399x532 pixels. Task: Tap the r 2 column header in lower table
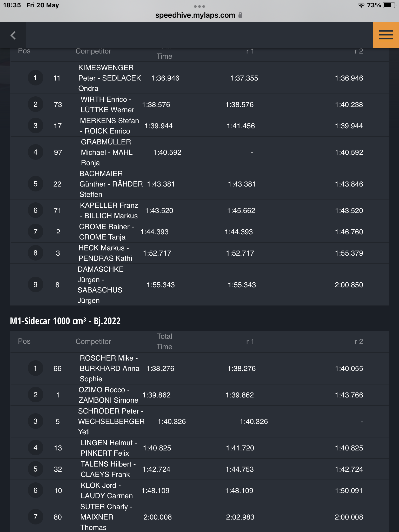(359, 341)
